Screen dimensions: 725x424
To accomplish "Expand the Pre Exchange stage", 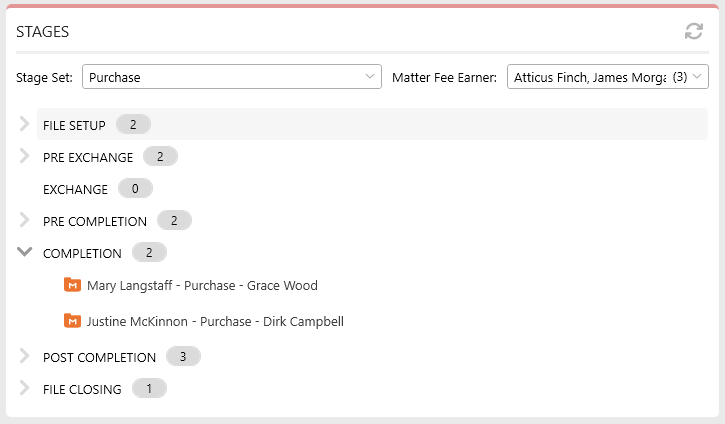I will click(25, 156).
